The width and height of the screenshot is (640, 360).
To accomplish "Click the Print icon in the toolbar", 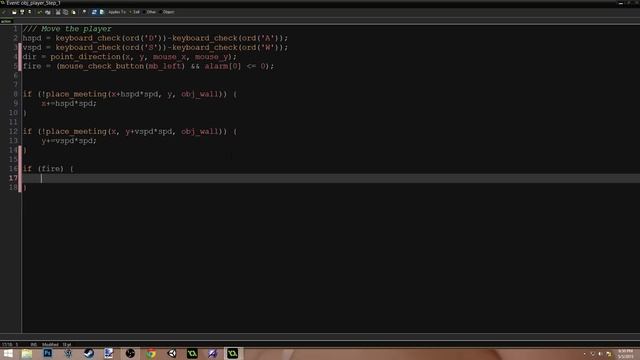I will pos(30,12).
